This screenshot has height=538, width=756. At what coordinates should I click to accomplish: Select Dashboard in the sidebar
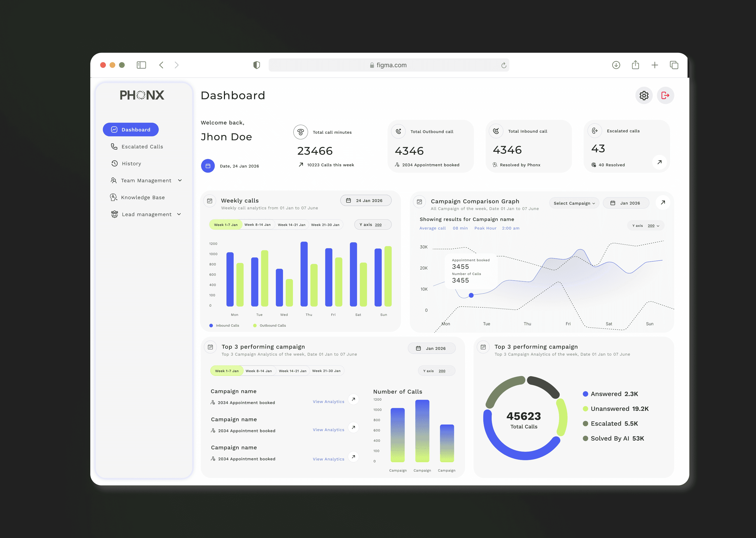(131, 130)
